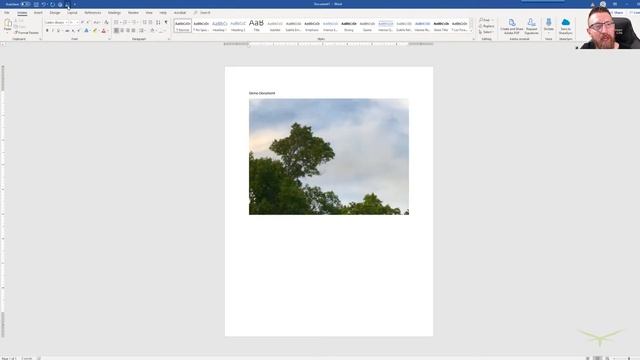Expand the Styles gallery
Viewport: 640px width, 360px height.
pyautogui.click(x=471, y=31)
